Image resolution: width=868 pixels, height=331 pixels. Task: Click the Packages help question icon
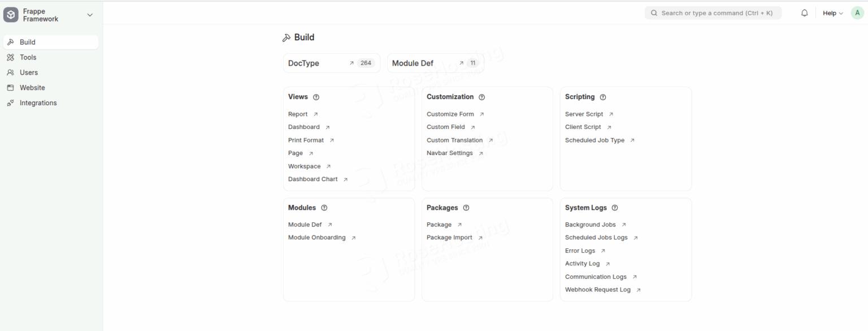point(466,208)
